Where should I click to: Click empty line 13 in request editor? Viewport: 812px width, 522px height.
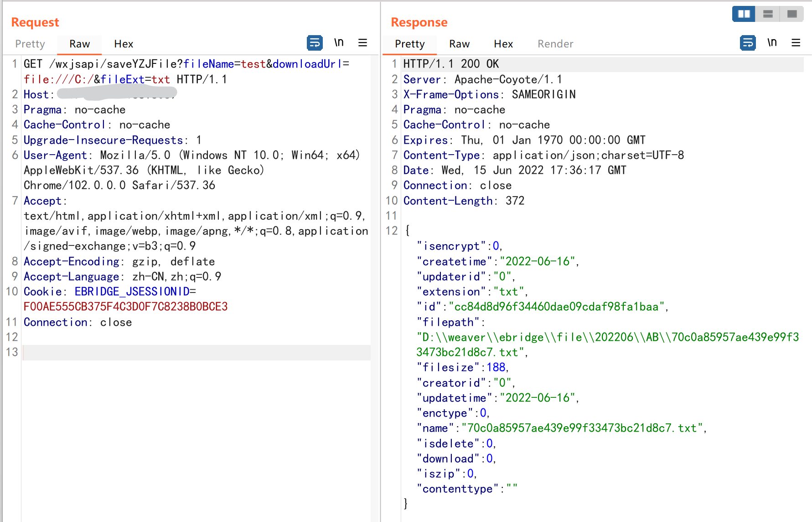coord(196,352)
